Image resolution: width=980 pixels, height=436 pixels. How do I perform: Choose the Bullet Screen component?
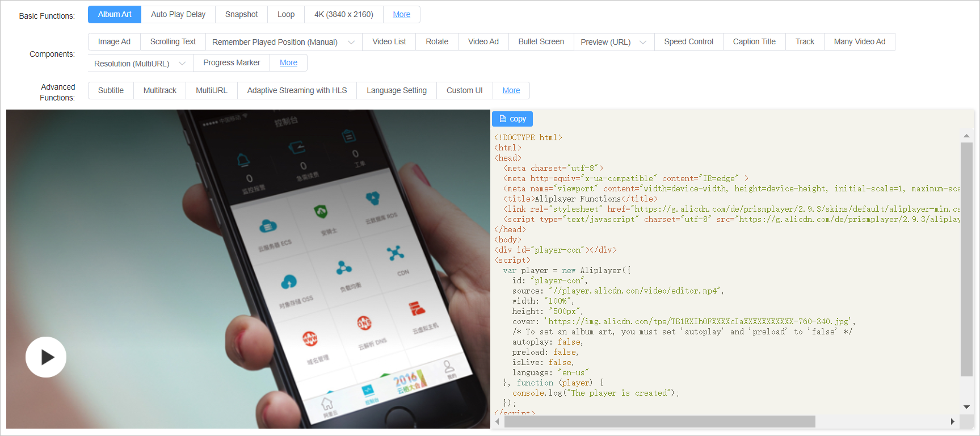coord(541,42)
